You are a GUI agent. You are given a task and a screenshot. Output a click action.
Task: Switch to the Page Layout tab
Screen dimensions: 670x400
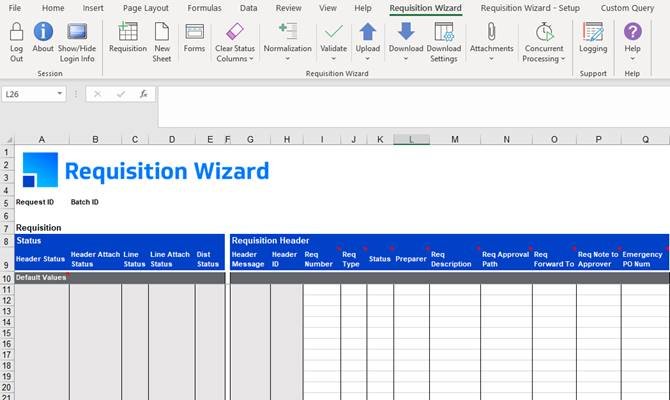146,8
